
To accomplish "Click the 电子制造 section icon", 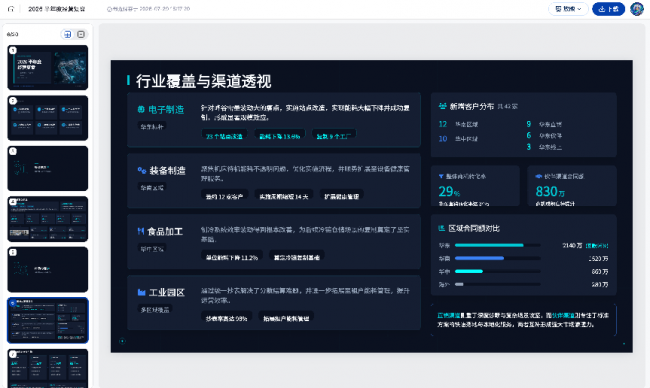I will [x=141, y=109].
